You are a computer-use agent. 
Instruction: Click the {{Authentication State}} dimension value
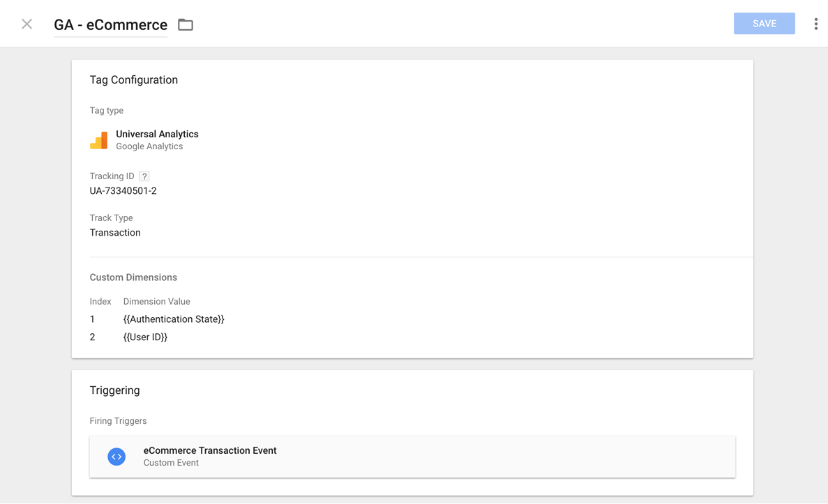174,319
